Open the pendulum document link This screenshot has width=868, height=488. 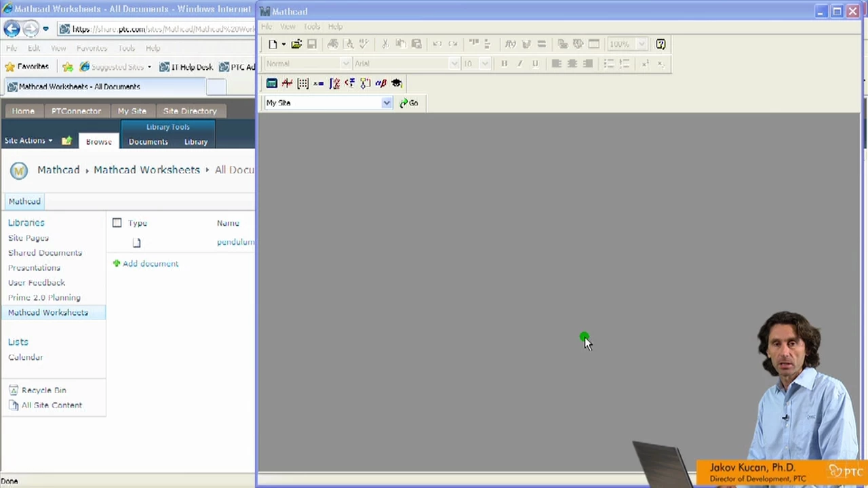click(x=236, y=242)
